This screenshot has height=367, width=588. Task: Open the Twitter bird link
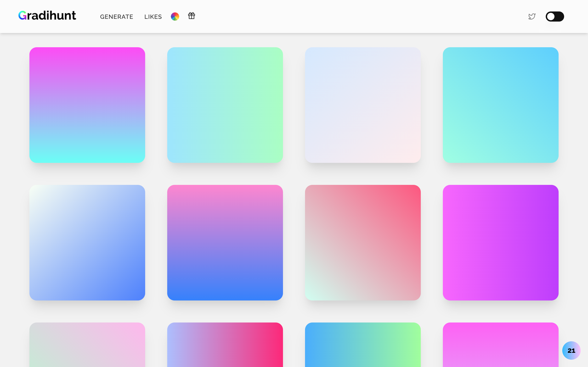(x=532, y=17)
